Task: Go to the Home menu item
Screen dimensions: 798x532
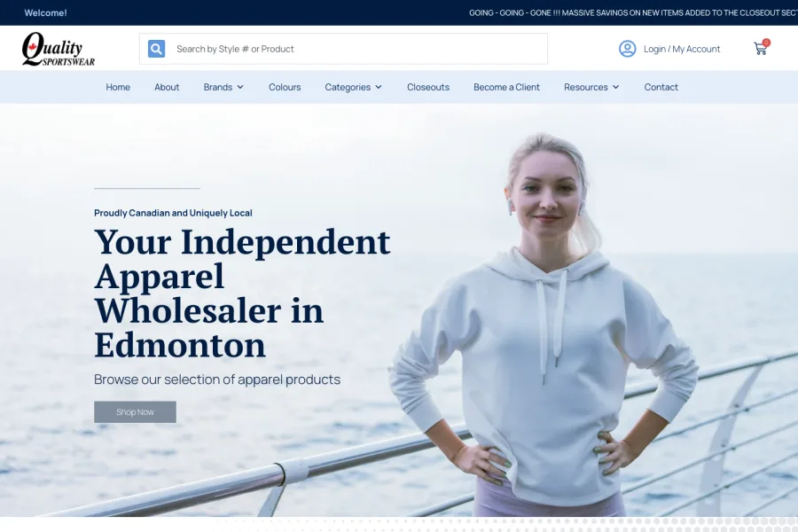Action: click(118, 87)
